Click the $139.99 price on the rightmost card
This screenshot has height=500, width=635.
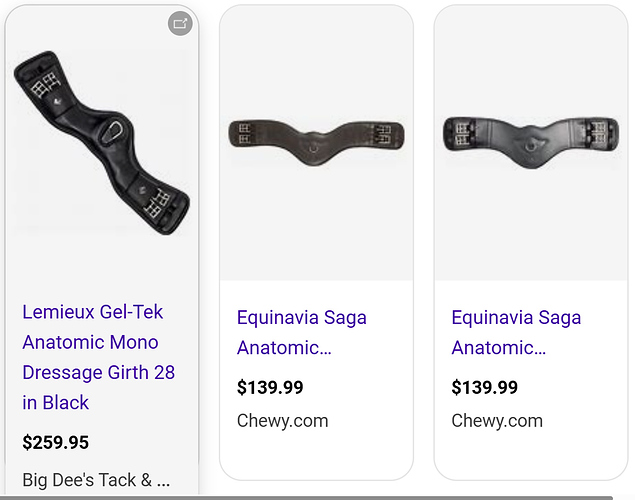485,387
